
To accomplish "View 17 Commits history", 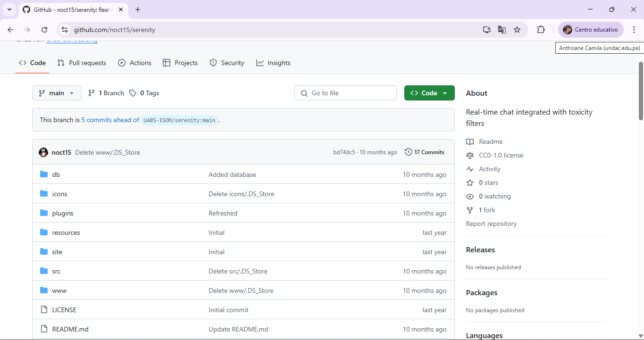I will coord(425,152).
